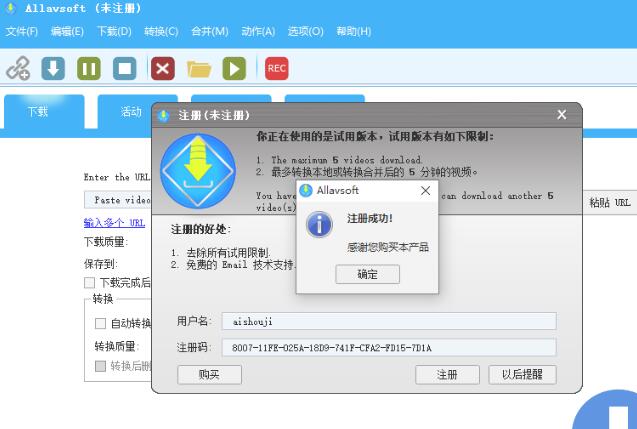Open the 输入多个 URL link
This screenshot has width=637, height=429.
[x=114, y=223]
